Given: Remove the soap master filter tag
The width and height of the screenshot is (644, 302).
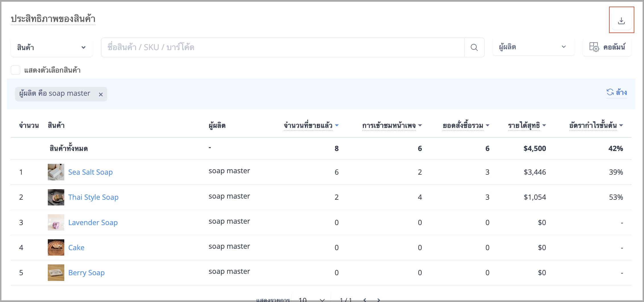Looking at the screenshot, I should coord(101,95).
